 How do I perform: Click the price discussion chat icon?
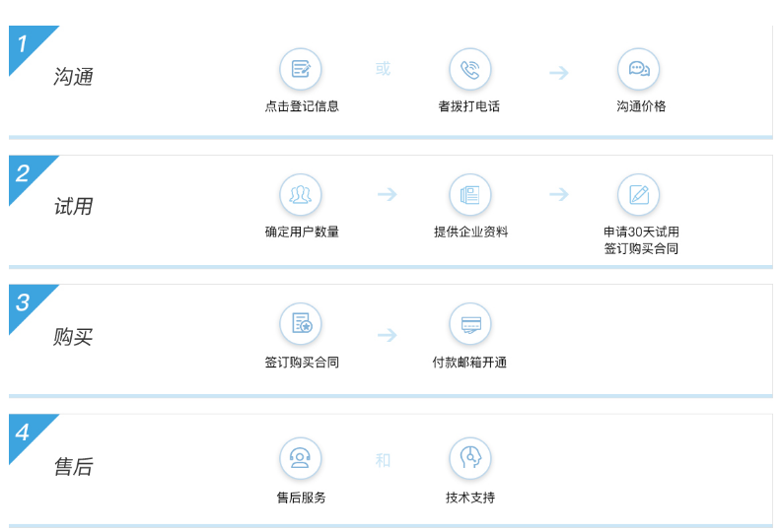coord(639,69)
